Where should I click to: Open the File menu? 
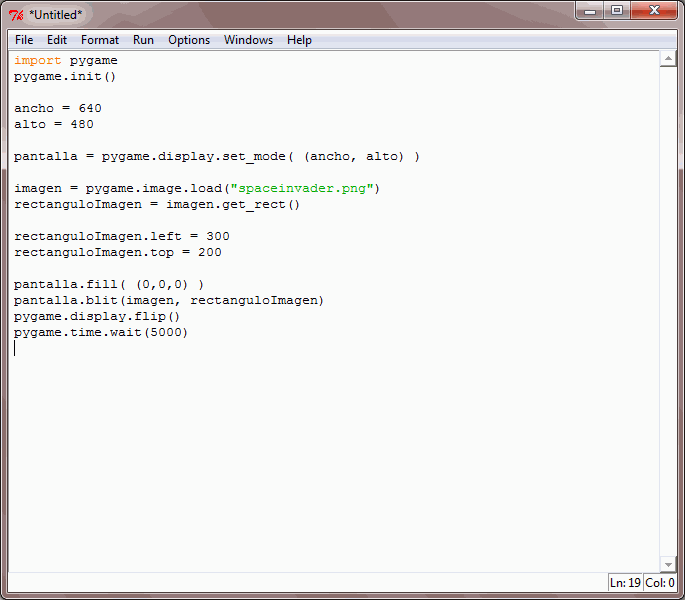24,40
